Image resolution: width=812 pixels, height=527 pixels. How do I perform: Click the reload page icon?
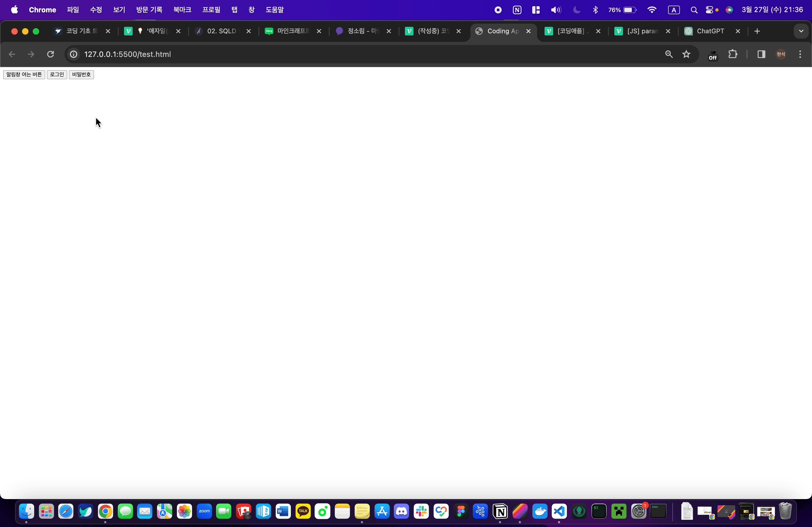pyautogui.click(x=50, y=54)
